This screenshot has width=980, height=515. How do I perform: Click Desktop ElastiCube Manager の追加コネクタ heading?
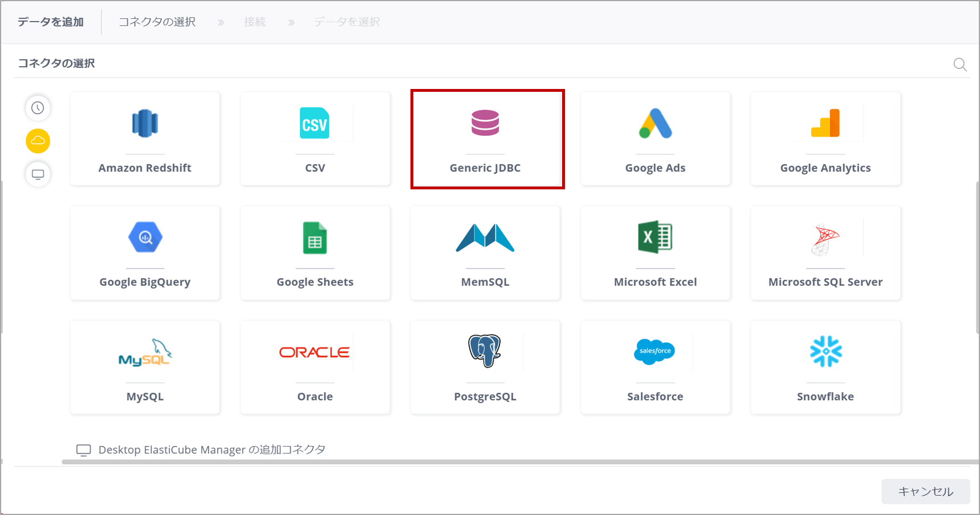coord(212,450)
